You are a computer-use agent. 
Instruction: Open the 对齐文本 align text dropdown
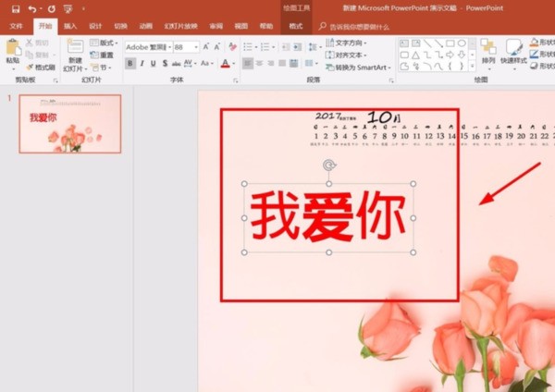point(346,55)
